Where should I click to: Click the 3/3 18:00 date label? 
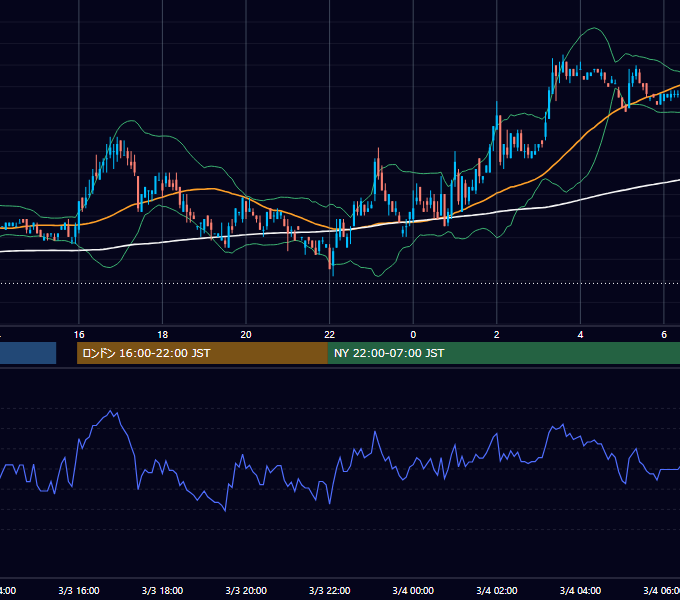162,590
